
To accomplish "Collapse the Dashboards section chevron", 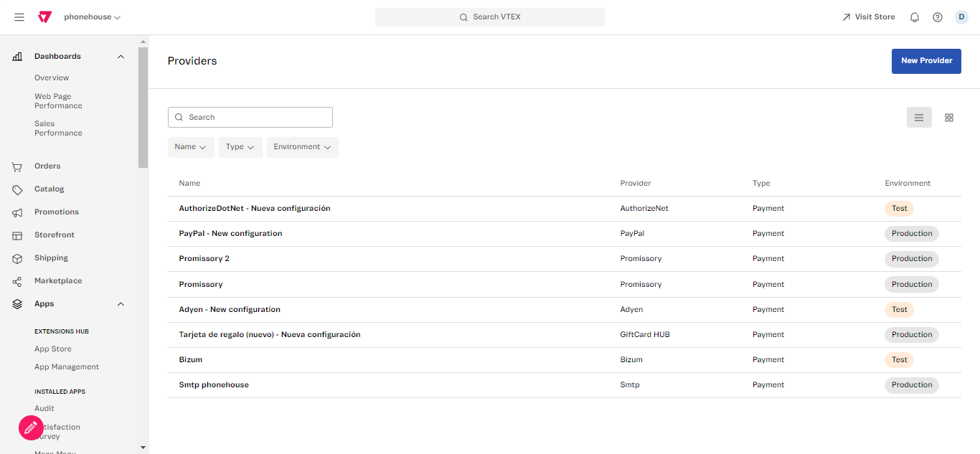I will coord(121,57).
